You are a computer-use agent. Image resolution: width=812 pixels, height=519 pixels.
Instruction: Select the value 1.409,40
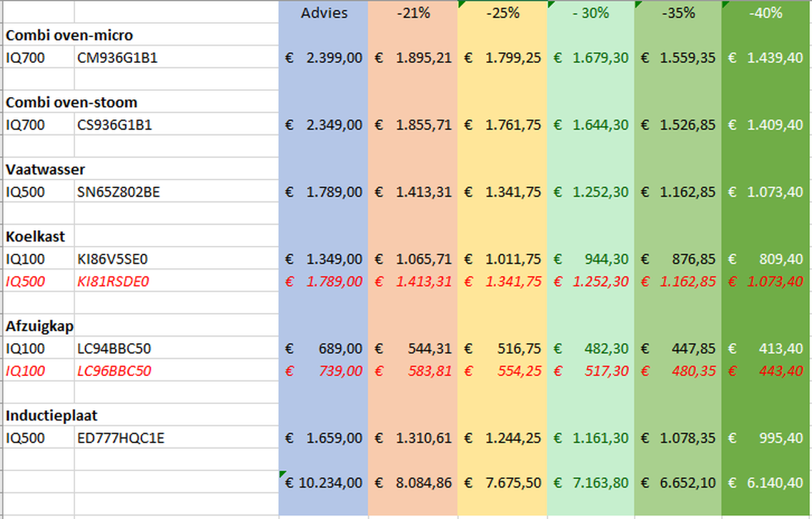click(766, 125)
